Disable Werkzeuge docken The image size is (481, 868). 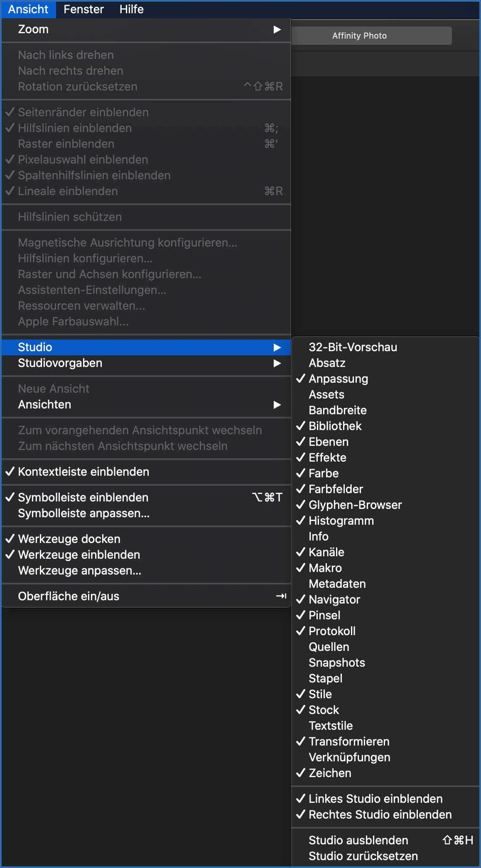coord(69,539)
